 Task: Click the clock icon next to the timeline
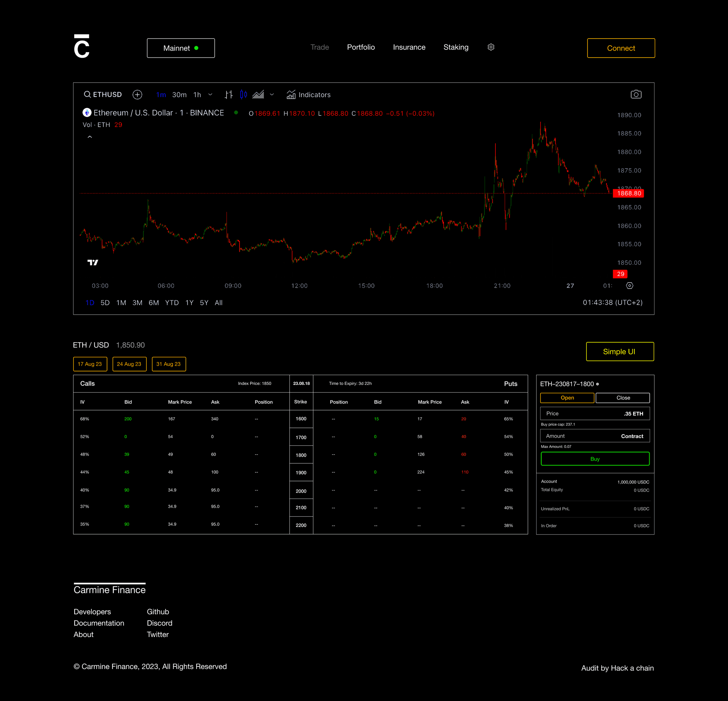(630, 285)
